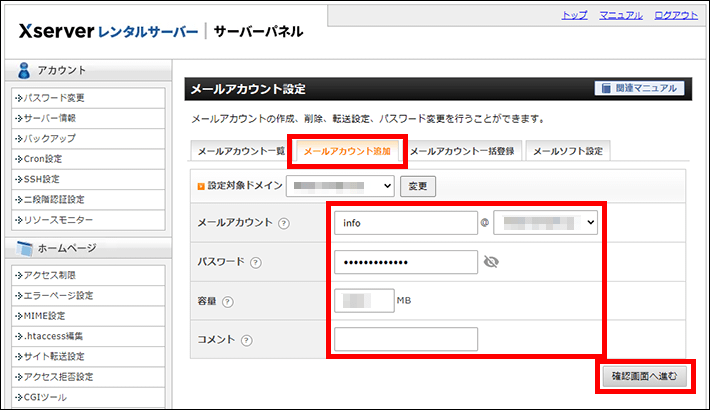Click the マニュアル link in header
Image resolution: width=710 pixels, height=410 pixels.
pyautogui.click(x=621, y=15)
